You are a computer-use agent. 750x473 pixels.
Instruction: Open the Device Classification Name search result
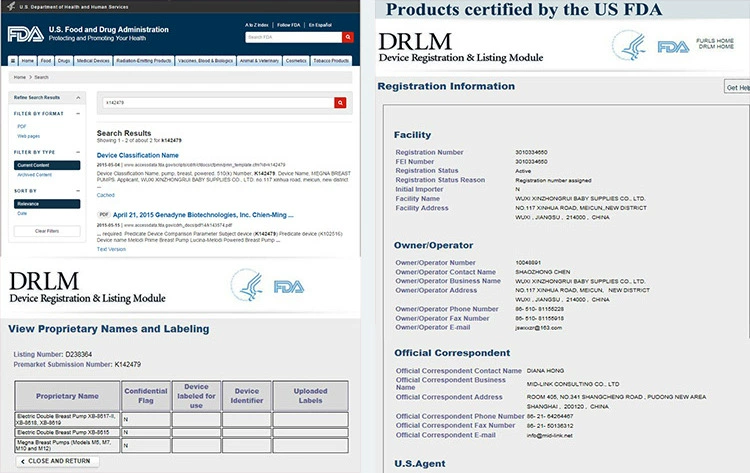(137, 155)
